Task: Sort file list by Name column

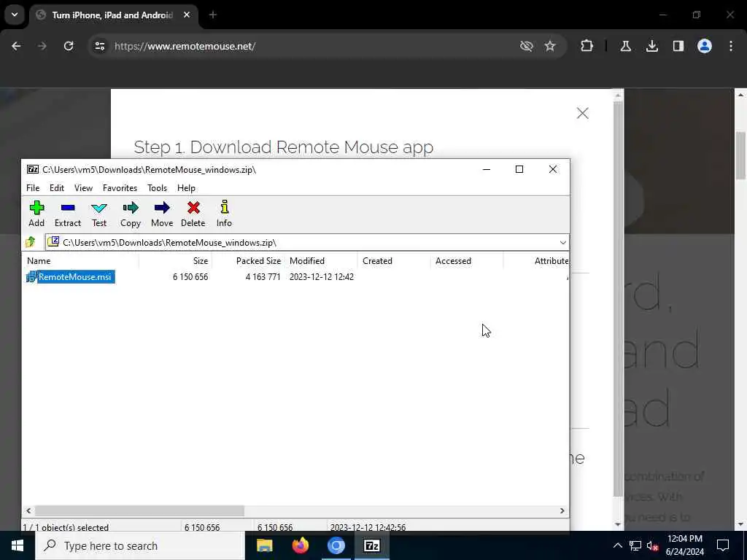Action: [81, 261]
